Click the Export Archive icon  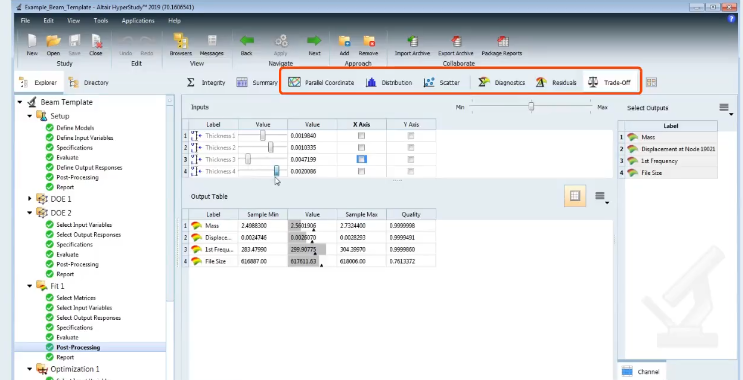pos(456,41)
